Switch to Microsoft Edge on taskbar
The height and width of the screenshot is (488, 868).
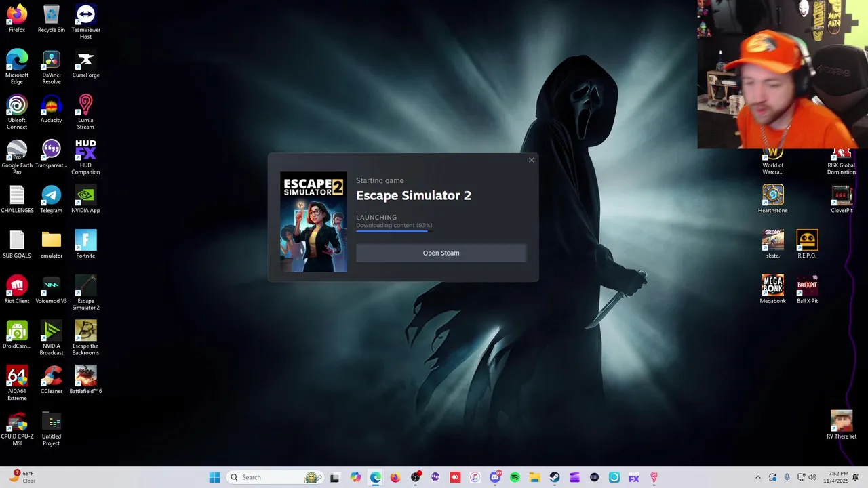tap(376, 477)
